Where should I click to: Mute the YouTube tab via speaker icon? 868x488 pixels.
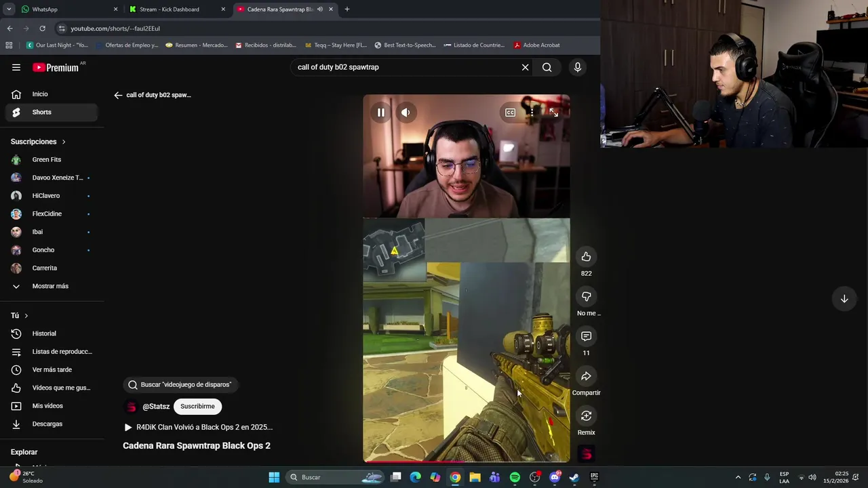coord(320,9)
